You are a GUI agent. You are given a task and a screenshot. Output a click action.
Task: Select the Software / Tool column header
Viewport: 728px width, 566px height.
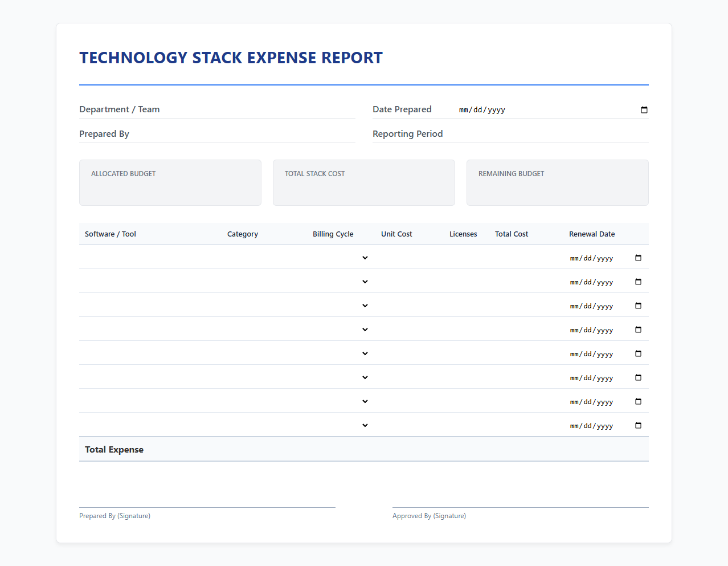[x=111, y=234]
